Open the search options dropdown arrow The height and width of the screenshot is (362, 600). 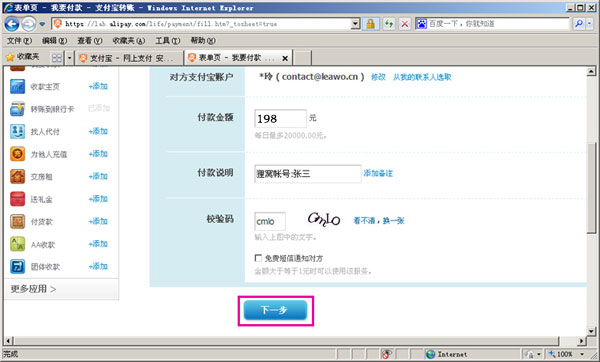[589, 24]
